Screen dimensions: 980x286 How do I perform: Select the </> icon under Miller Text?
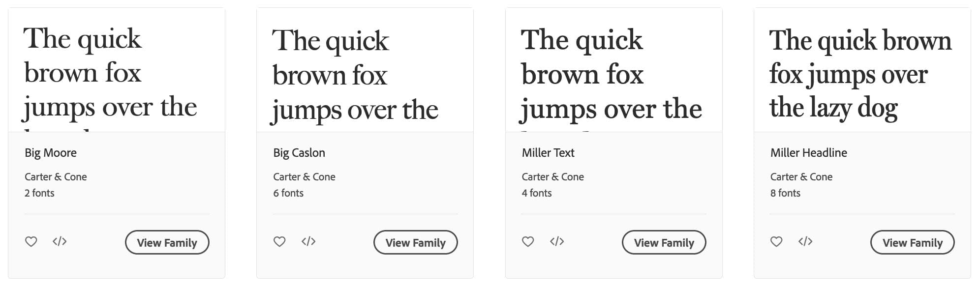(x=558, y=241)
